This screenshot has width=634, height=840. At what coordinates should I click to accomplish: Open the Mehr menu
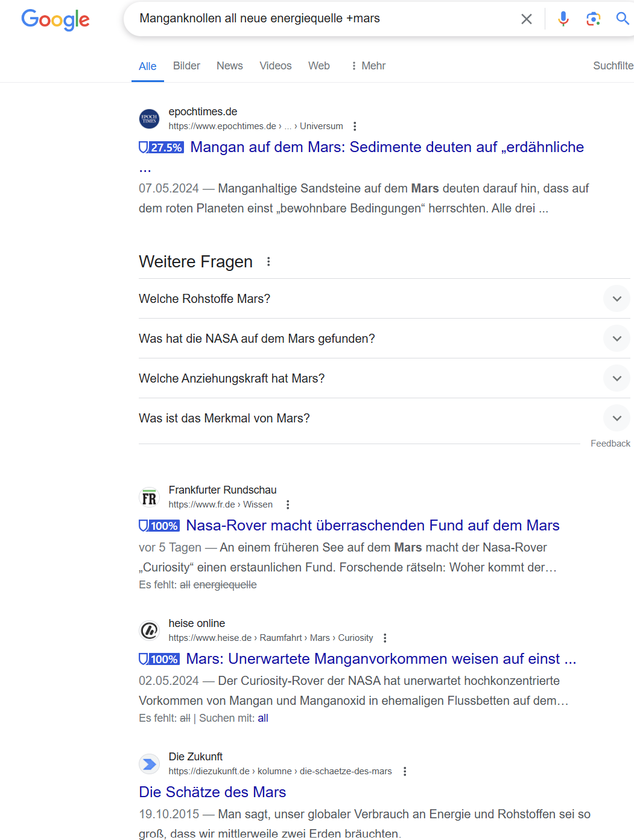[368, 66]
